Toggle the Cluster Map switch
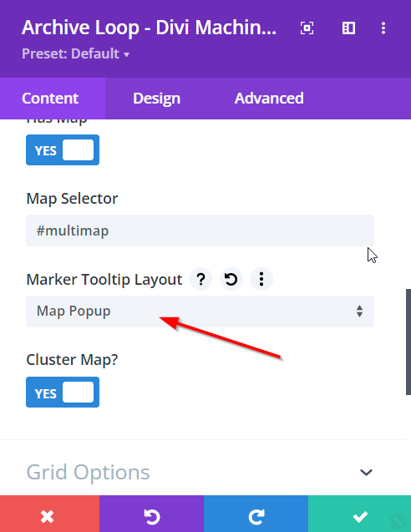The image size is (411, 532). pos(63,393)
